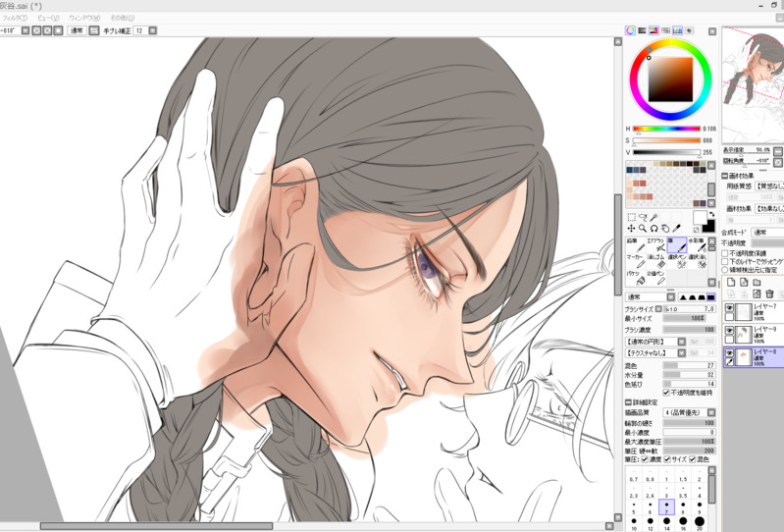Viewport: 784px width, 532px height.
Task: Toggle the HSV slider panel
Action: click(653, 30)
